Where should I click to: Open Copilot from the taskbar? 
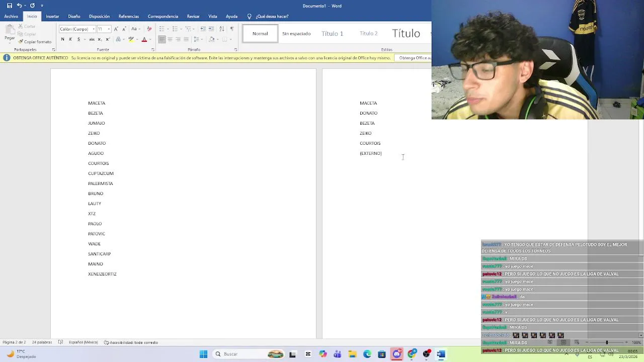323,354
